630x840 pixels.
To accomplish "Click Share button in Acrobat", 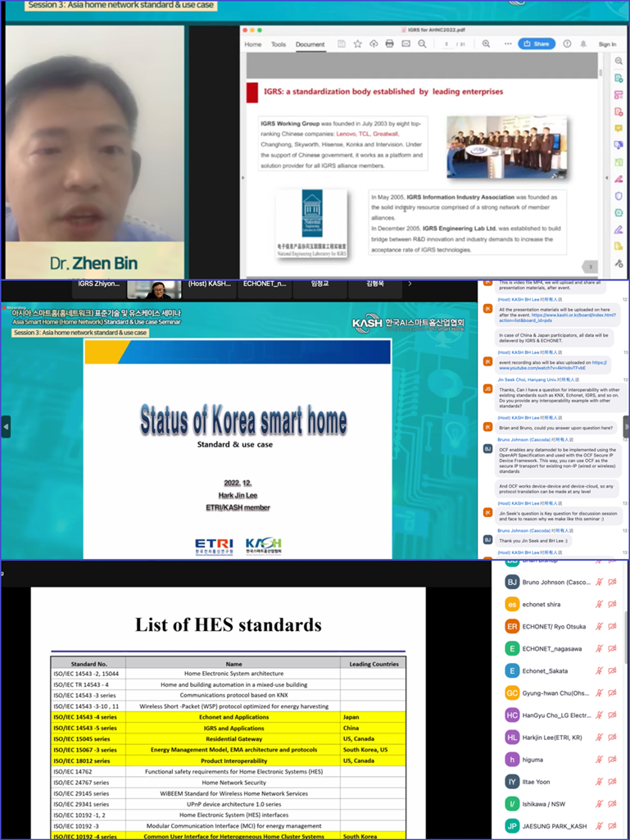I will click(x=537, y=44).
